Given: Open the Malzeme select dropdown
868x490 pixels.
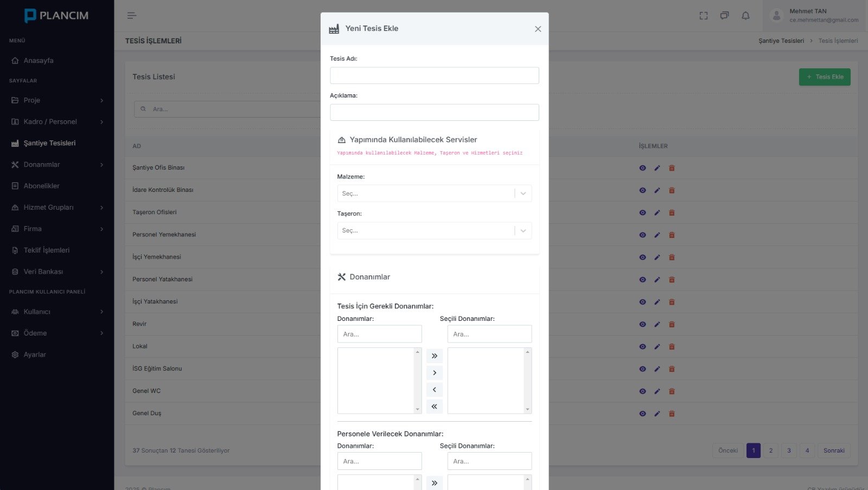Looking at the screenshot, I should click(435, 194).
